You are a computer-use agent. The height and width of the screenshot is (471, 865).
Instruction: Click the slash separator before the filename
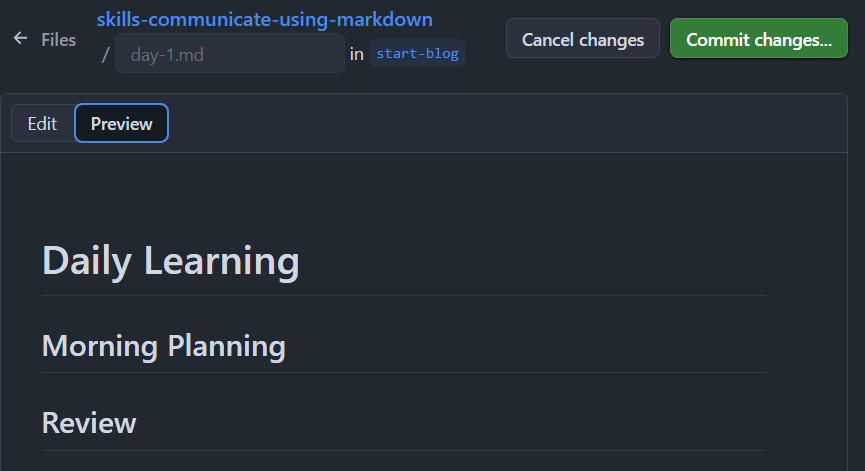click(105, 55)
